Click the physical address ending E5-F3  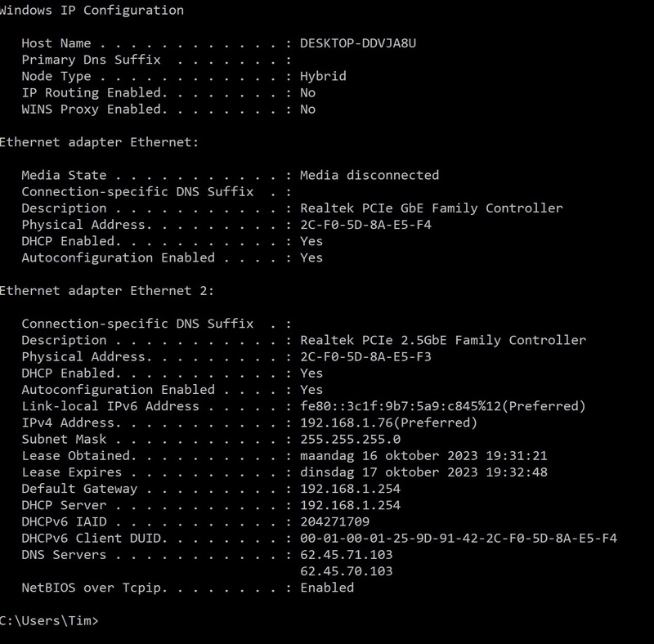365,356
